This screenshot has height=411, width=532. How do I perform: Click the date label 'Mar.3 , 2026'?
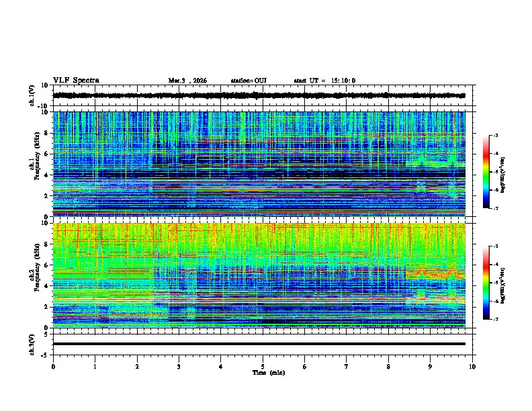[x=187, y=81]
